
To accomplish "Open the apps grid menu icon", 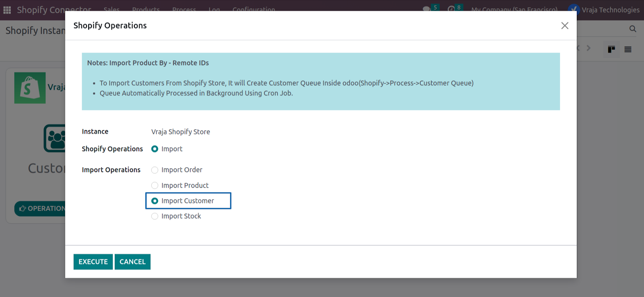I will click(7, 10).
